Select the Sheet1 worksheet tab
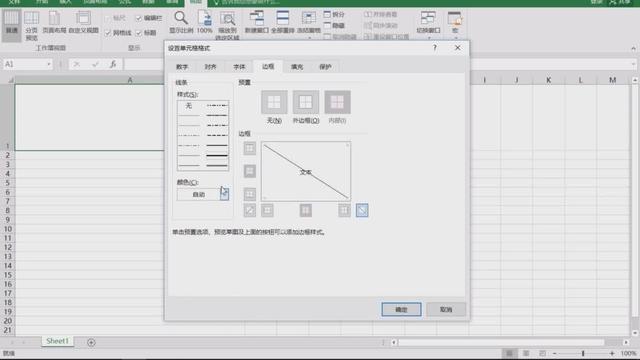The height and width of the screenshot is (360, 640). point(58,341)
